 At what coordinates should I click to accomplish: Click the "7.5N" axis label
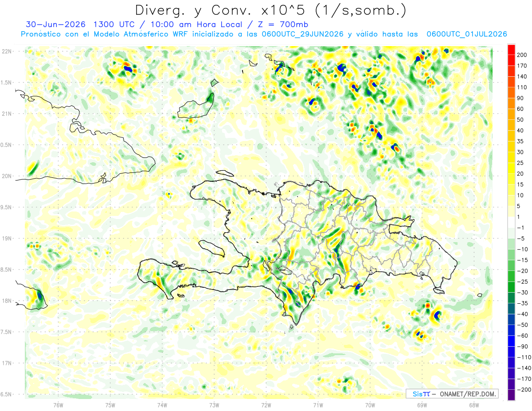(7, 332)
